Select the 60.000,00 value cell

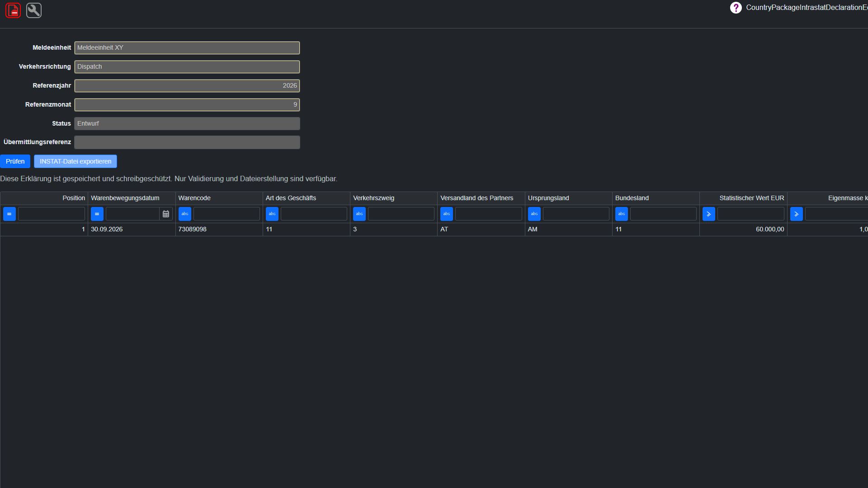pyautogui.click(x=744, y=230)
